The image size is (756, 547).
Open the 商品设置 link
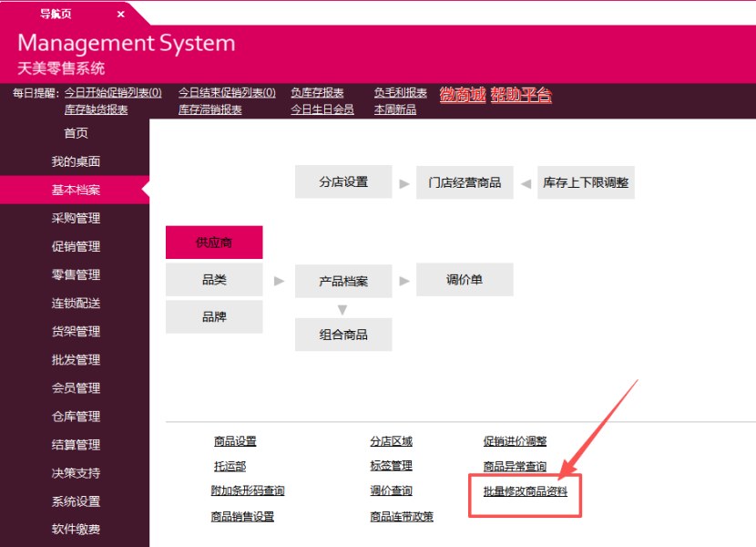tap(235, 441)
